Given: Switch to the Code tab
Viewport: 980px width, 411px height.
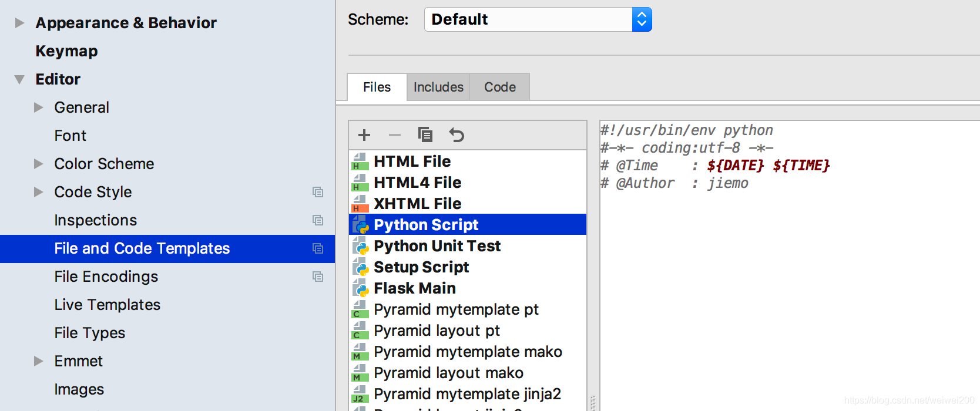Looking at the screenshot, I should [499, 87].
